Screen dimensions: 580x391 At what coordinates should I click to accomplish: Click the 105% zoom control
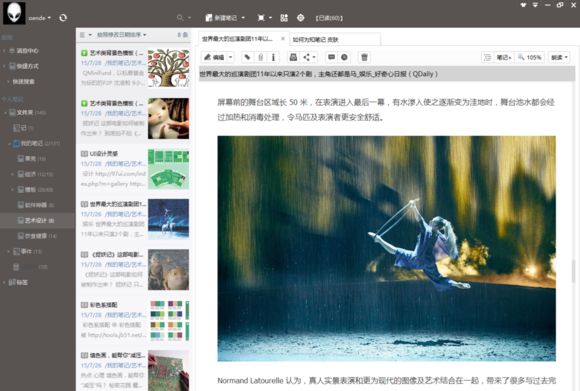(x=530, y=57)
